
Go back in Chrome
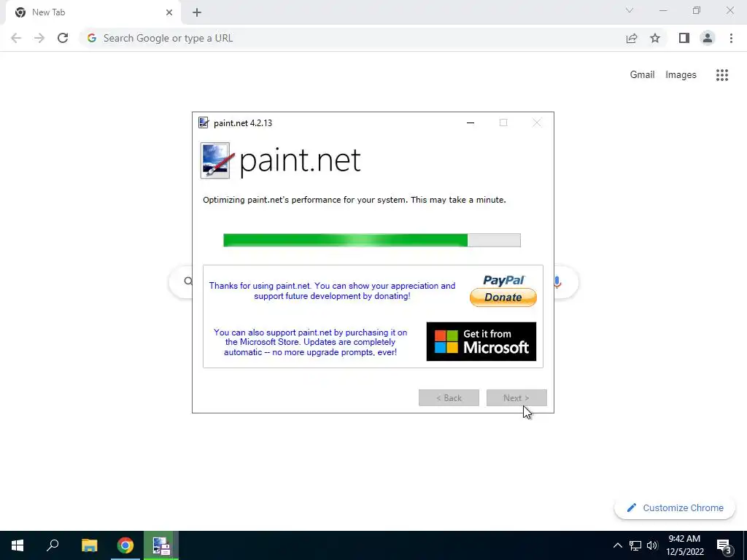click(16, 38)
